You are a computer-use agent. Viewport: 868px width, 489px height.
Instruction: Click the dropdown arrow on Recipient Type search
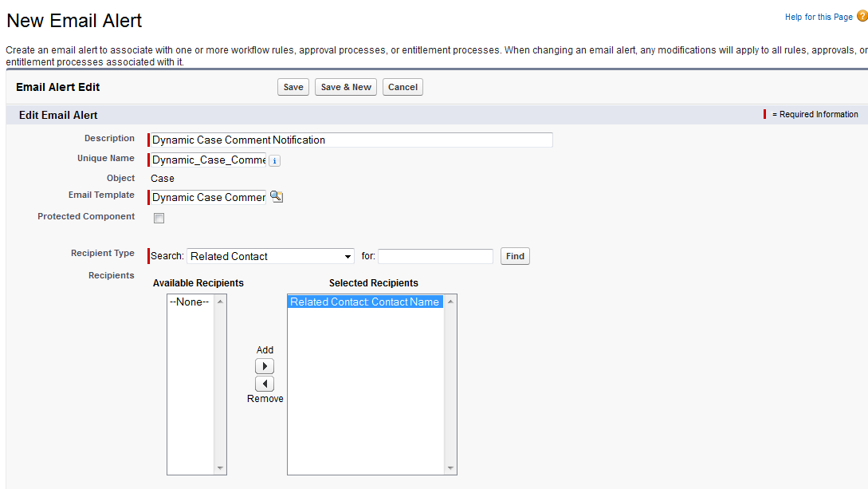tap(348, 256)
